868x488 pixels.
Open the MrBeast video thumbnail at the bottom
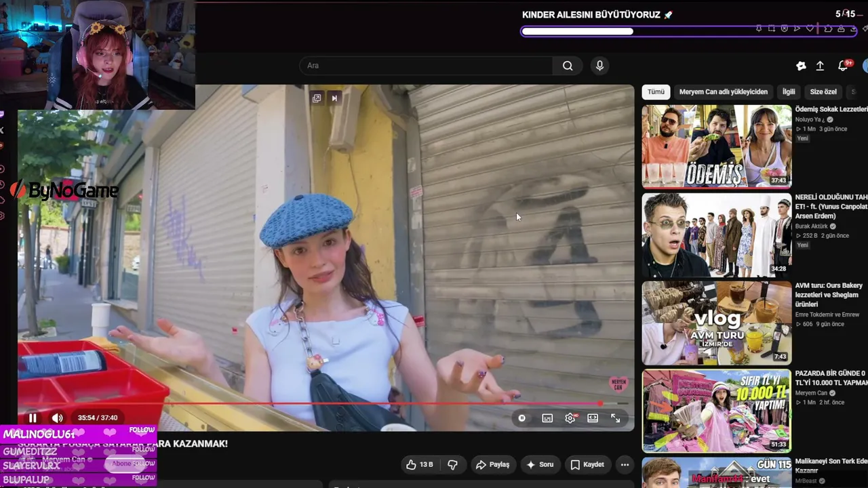click(717, 472)
